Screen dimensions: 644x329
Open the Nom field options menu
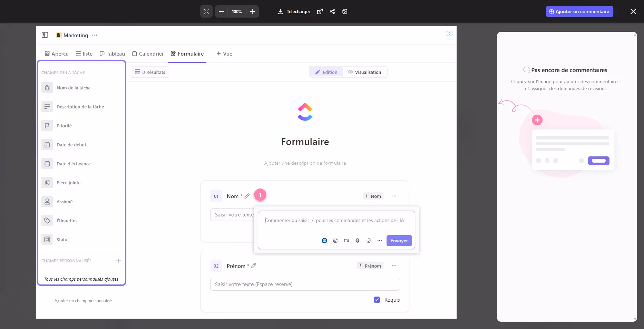click(x=394, y=196)
